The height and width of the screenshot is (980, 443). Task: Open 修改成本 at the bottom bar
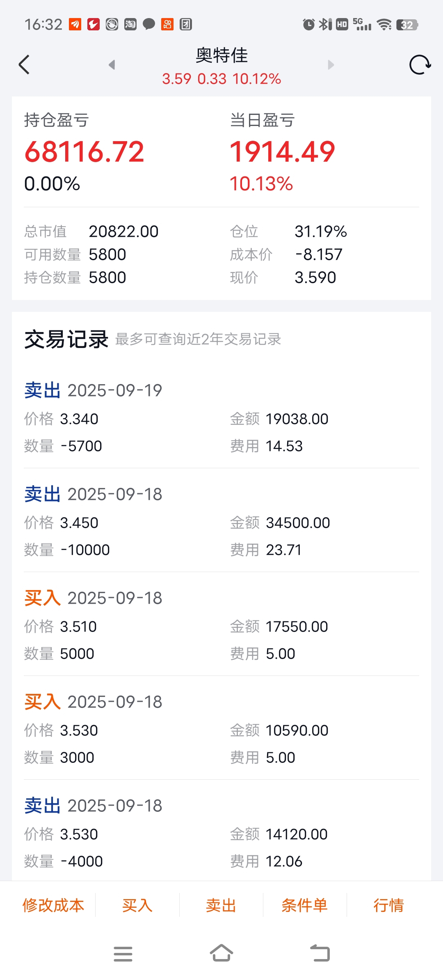(53, 905)
